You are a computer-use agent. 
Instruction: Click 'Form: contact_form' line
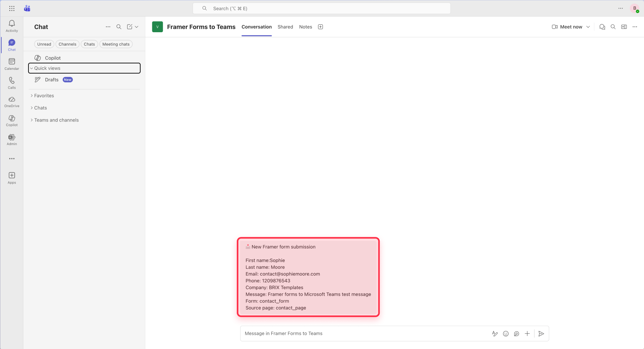(x=267, y=301)
